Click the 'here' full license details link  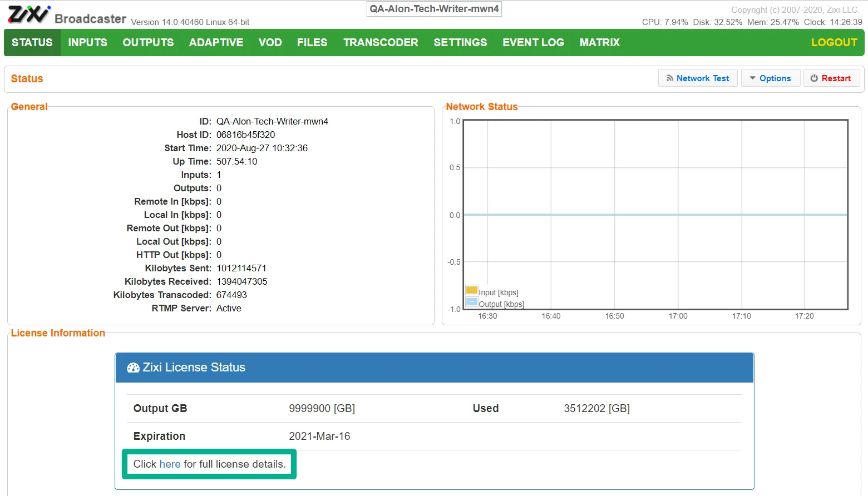[170, 464]
